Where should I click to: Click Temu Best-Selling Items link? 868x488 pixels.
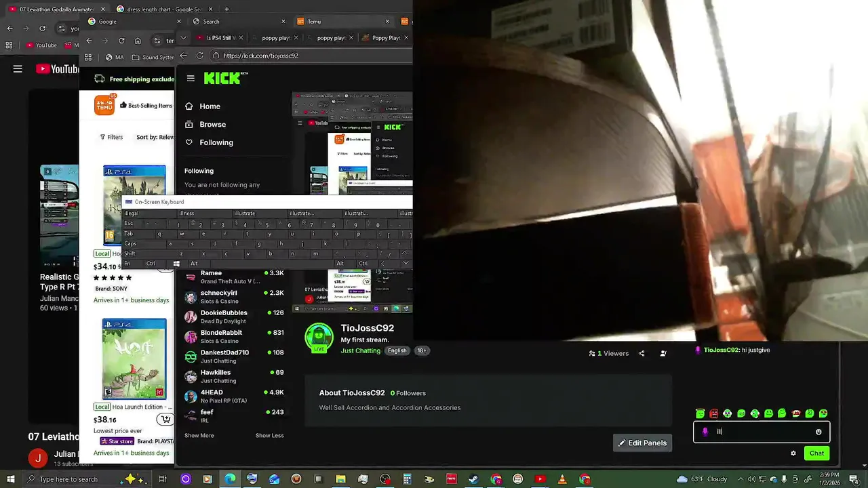pyautogui.click(x=146, y=106)
